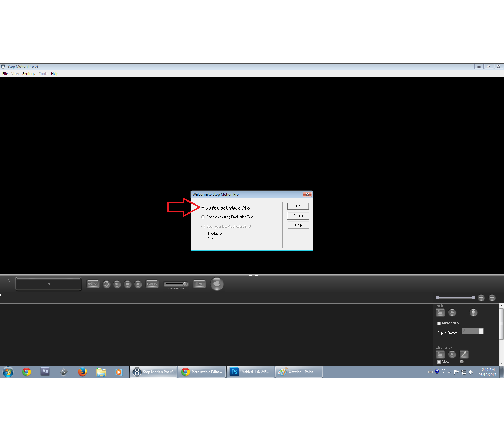
Task: Open the editor panel
Action: click(x=93, y=284)
